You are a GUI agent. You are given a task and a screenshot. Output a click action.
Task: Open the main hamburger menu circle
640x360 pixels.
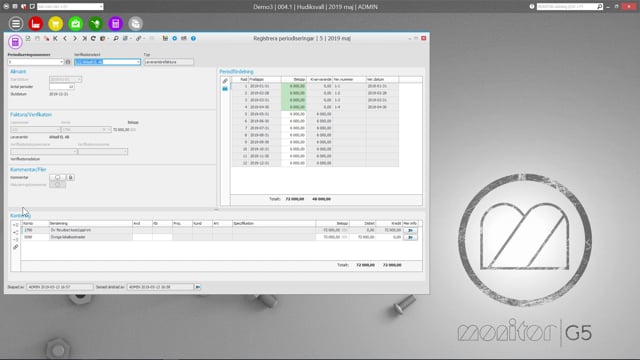coord(16,24)
